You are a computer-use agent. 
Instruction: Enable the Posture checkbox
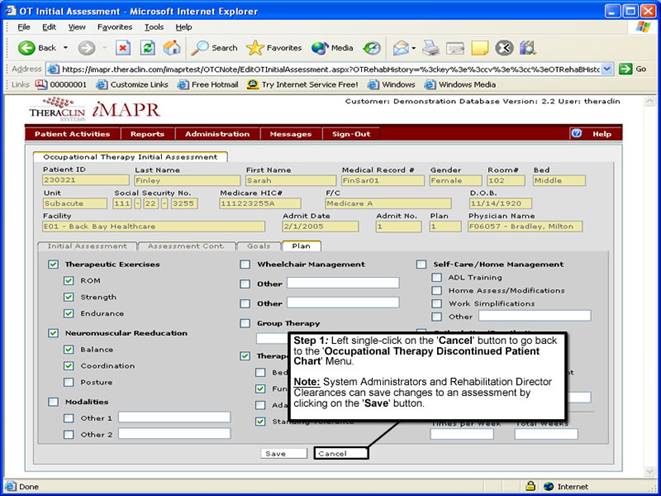coord(68,382)
